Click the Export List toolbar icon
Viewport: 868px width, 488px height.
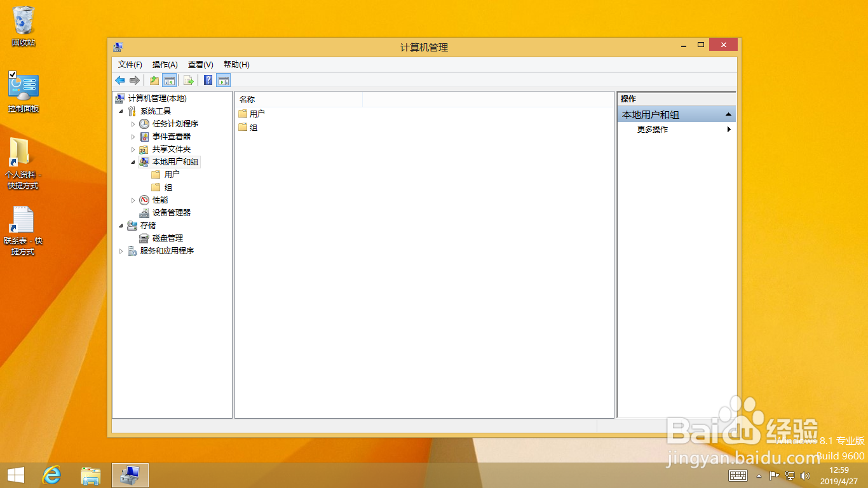(189, 80)
